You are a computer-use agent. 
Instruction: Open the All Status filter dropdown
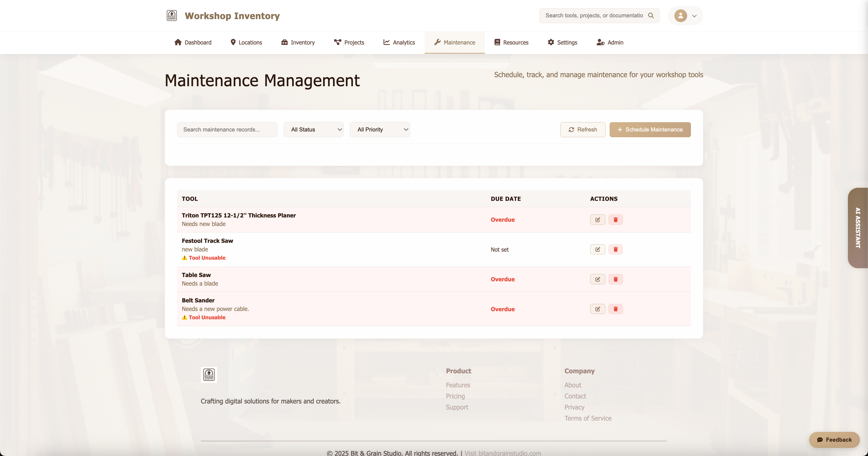(x=313, y=129)
